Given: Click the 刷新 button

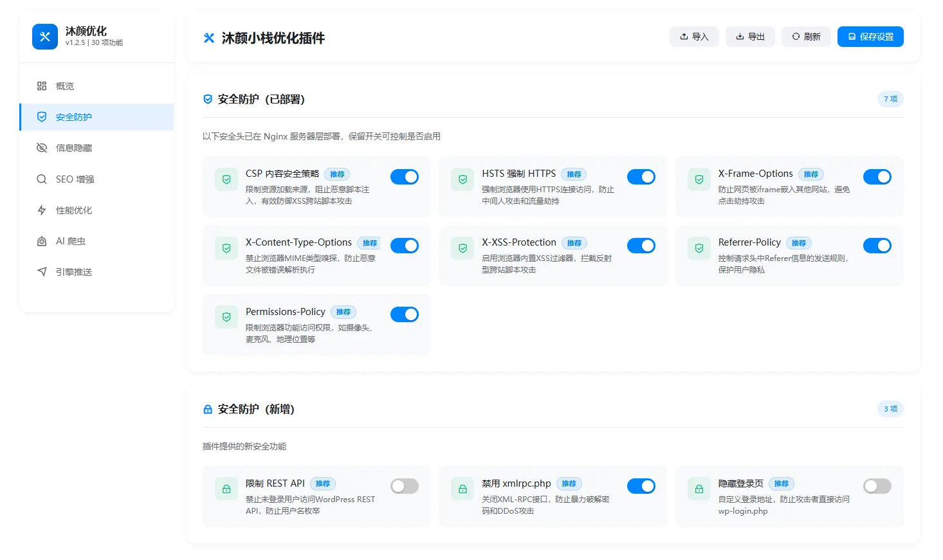Looking at the screenshot, I should [x=806, y=37].
